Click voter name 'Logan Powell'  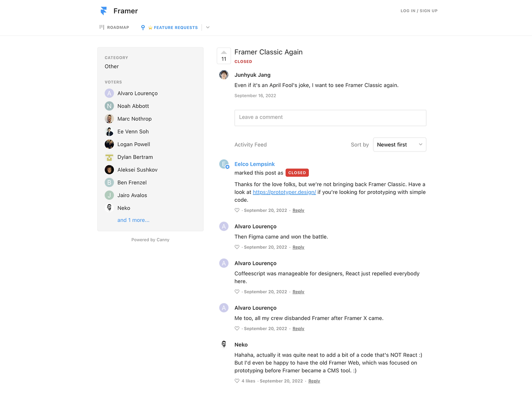[134, 144]
